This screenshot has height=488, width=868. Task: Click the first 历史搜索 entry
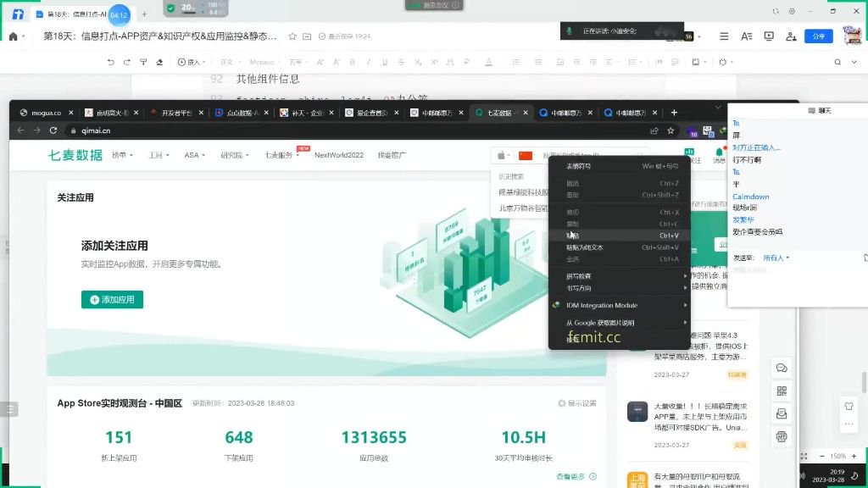tap(522, 192)
